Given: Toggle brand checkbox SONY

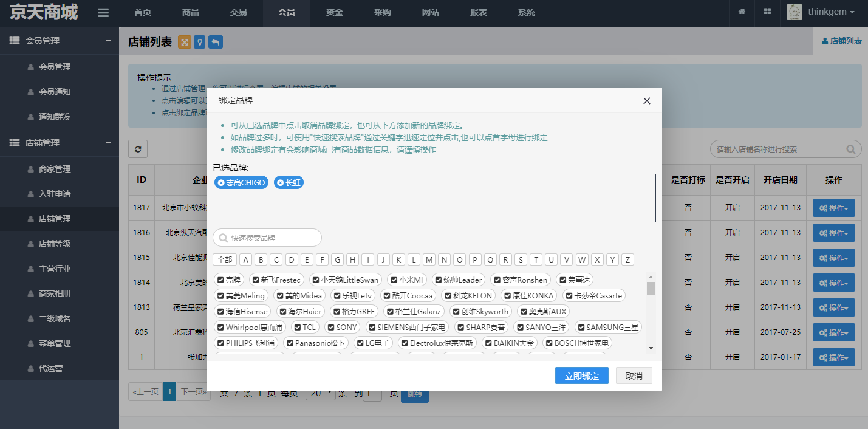Looking at the screenshot, I should [331, 328].
